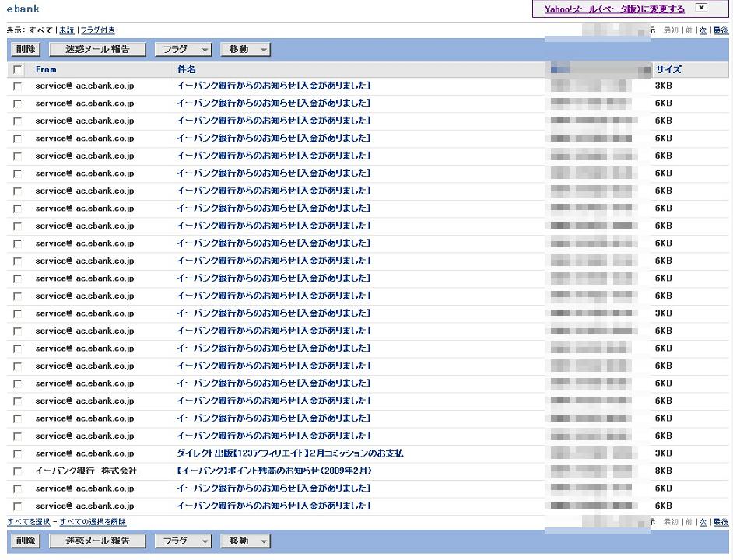The height and width of the screenshot is (560, 733).
Task: Close the Yahoo!メール beta banner
Action: click(701, 8)
